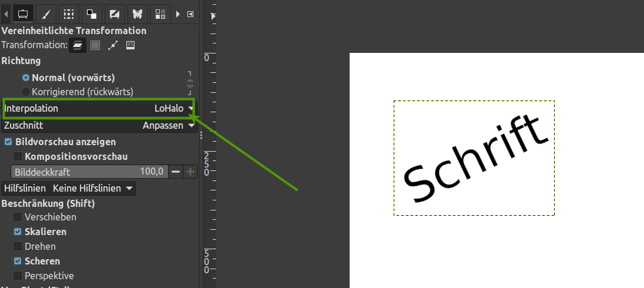
Task: Click the chain link icon beside Richtung
Action: [190, 83]
